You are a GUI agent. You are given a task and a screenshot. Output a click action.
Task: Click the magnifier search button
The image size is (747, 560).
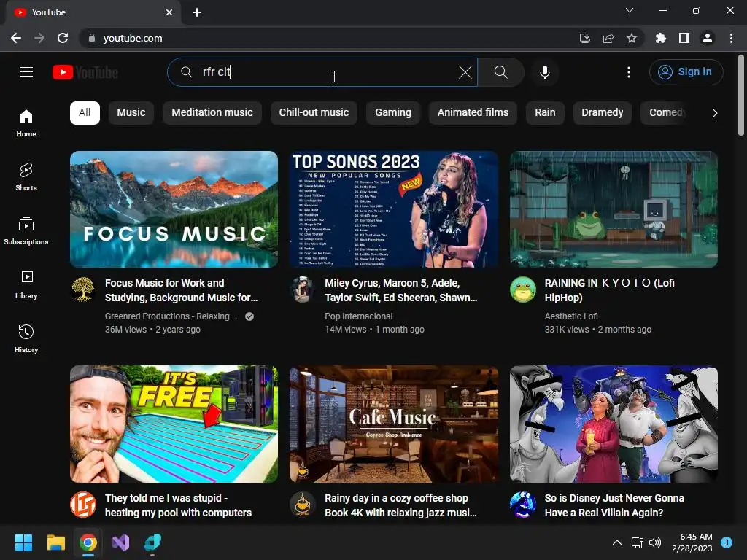pos(500,72)
